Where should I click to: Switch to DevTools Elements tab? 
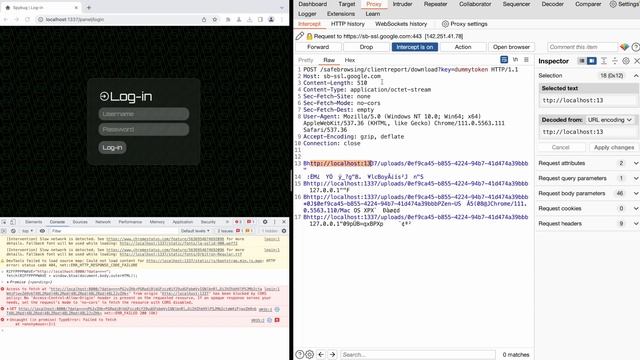click(33, 222)
